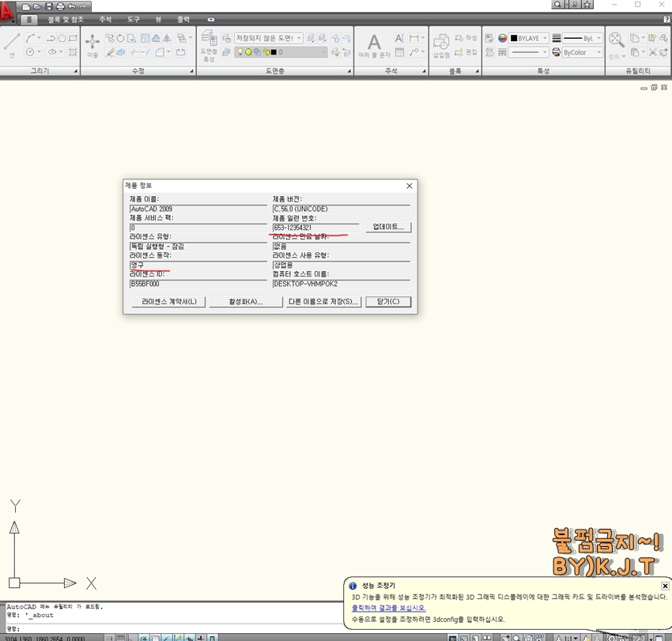Screen dimensions: 672x641
Task: Click the Undo arrow in quick access toolbar
Action: (72, 6)
